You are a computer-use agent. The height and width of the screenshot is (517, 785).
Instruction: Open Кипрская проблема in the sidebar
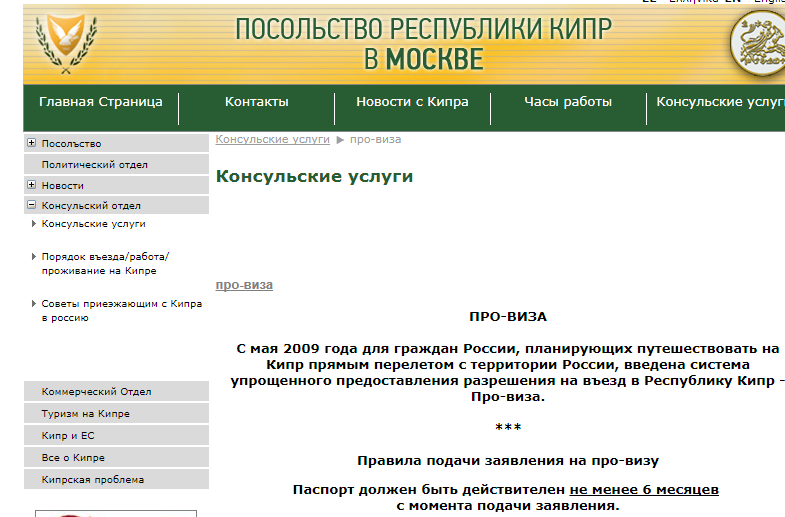coord(116,479)
